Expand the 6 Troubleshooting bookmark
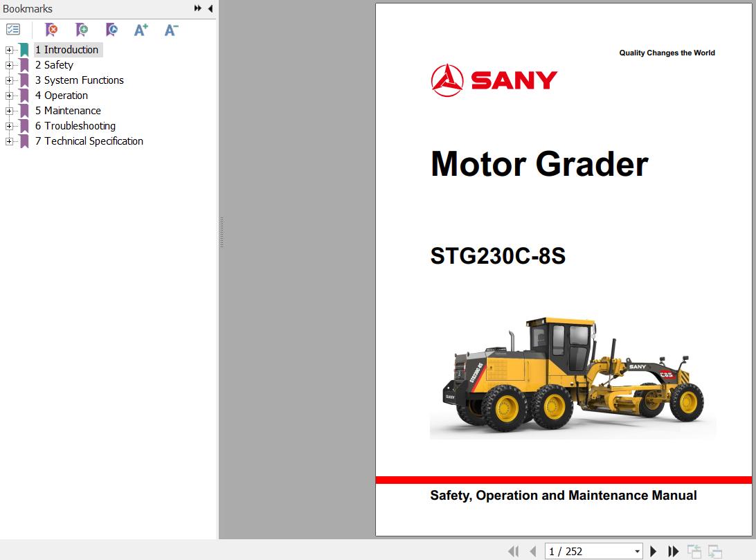Viewport: 756px width, 560px height. (x=9, y=126)
